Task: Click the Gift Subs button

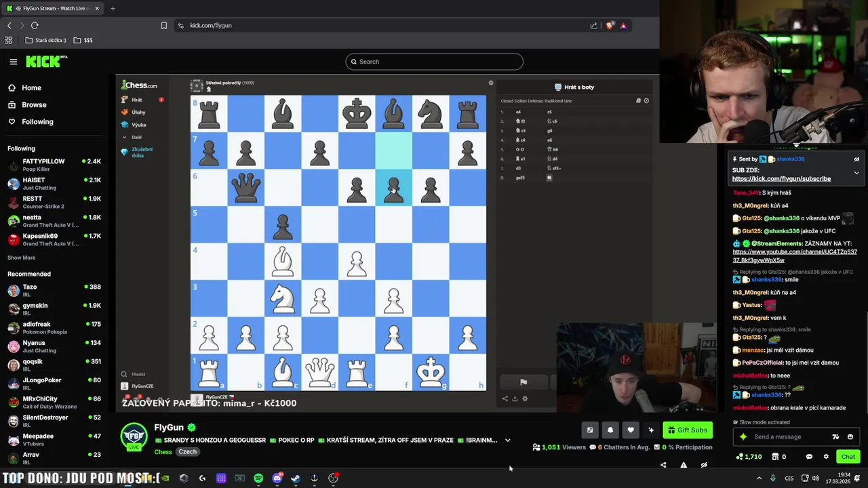Action: [688, 430]
